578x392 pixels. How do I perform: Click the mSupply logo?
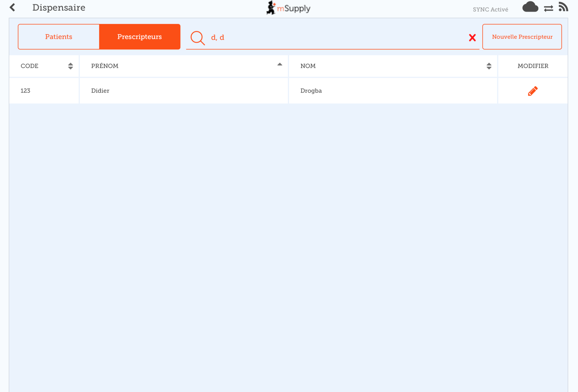pyautogui.click(x=288, y=8)
